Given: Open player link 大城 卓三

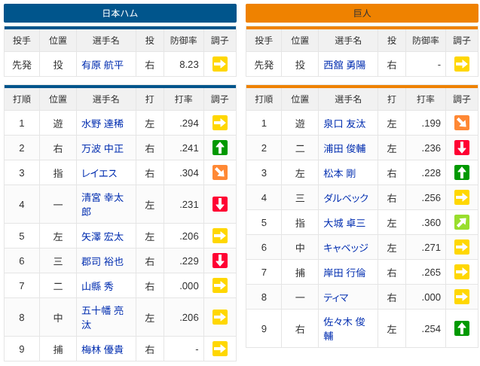Looking at the screenshot, I should [344, 223].
